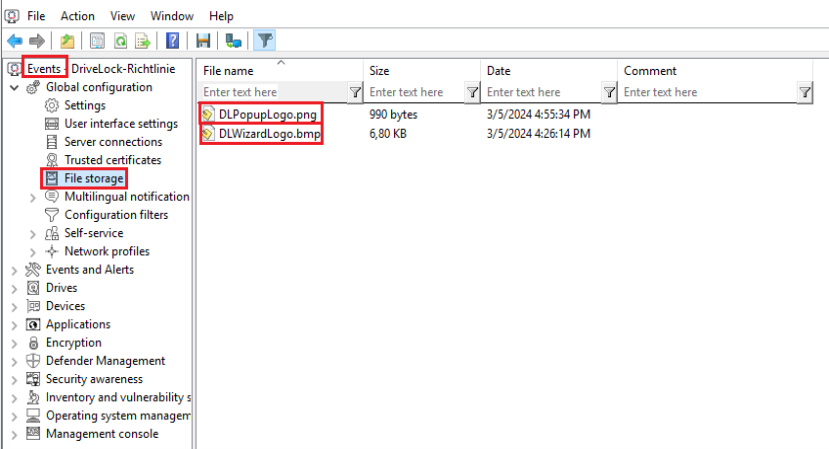Collapse the Global configuration tree node

(x=15, y=88)
